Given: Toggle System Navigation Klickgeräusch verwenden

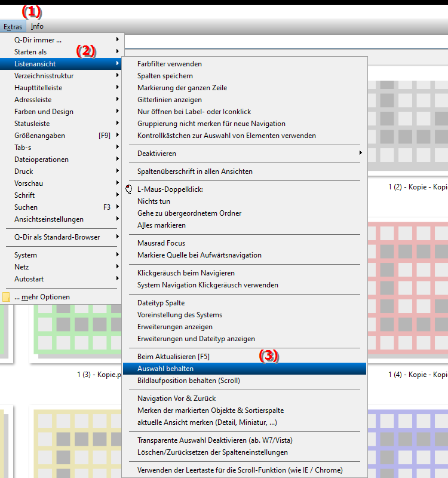Looking at the screenshot, I should point(244,285).
